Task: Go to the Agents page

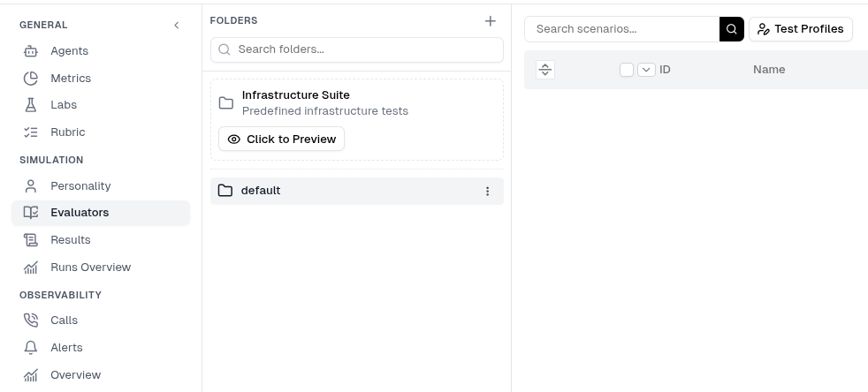Action: [69, 51]
